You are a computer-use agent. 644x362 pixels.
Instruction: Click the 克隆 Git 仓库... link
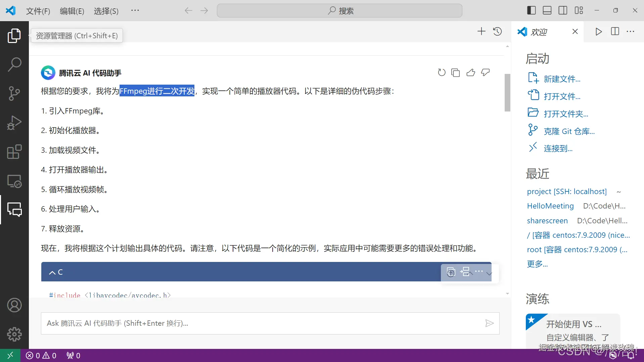point(569,131)
